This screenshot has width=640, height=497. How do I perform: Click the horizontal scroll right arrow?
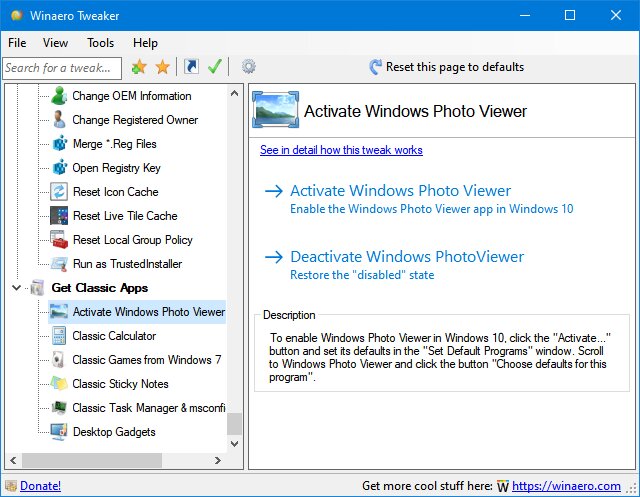click(218, 461)
